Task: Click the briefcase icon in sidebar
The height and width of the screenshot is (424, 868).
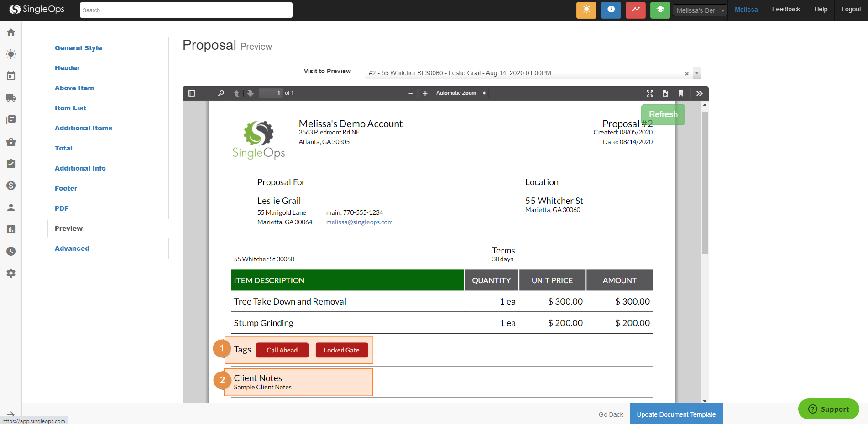Action: (11, 142)
